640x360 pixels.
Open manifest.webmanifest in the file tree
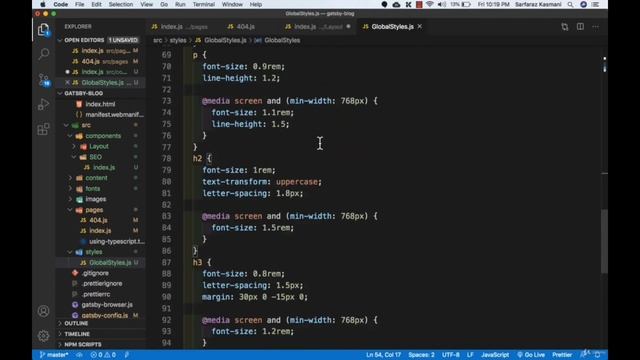pyautogui.click(x=114, y=115)
